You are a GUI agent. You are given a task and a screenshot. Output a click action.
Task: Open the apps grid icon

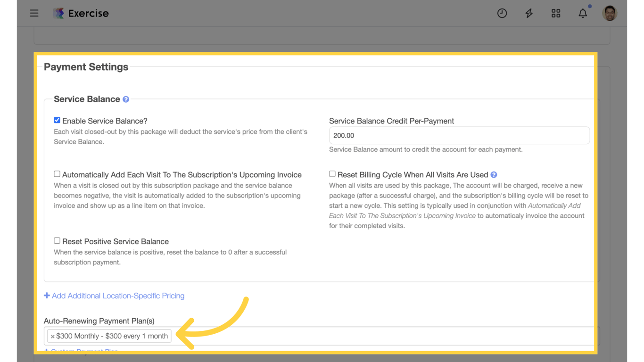[x=556, y=13]
